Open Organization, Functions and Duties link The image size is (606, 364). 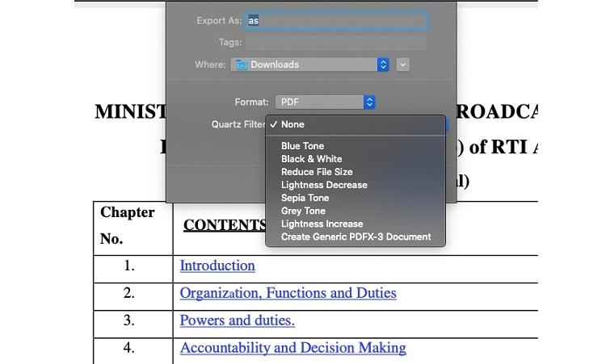click(288, 293)
